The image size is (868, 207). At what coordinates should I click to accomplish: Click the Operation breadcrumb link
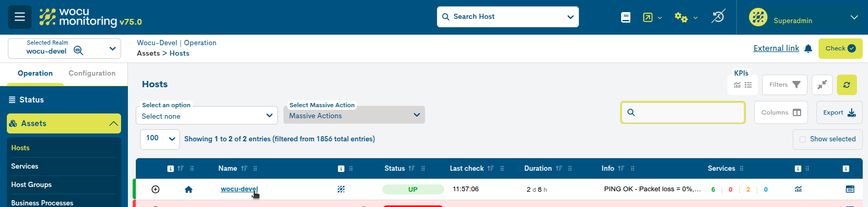[200, 43]
